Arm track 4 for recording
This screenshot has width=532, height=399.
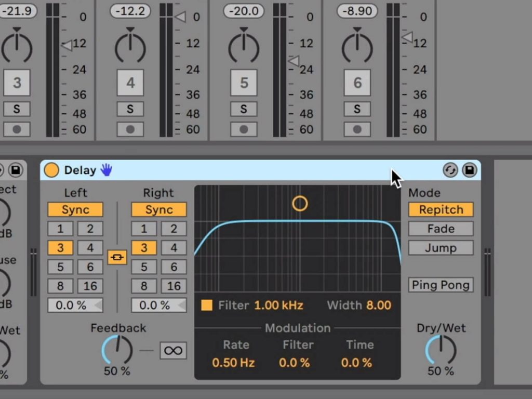130,129
